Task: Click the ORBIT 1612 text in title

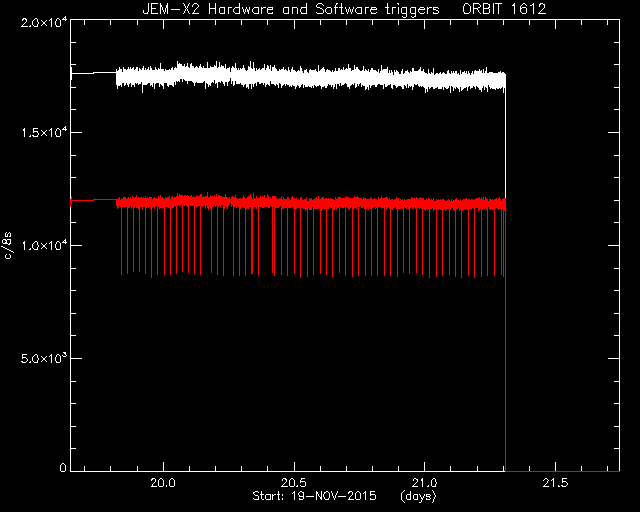Action: tap(504, 9)
